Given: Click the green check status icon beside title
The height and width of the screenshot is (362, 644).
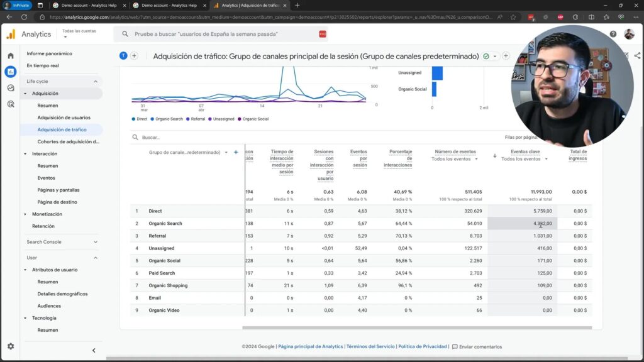Looking at the screenshot, I should click(486, 56).
